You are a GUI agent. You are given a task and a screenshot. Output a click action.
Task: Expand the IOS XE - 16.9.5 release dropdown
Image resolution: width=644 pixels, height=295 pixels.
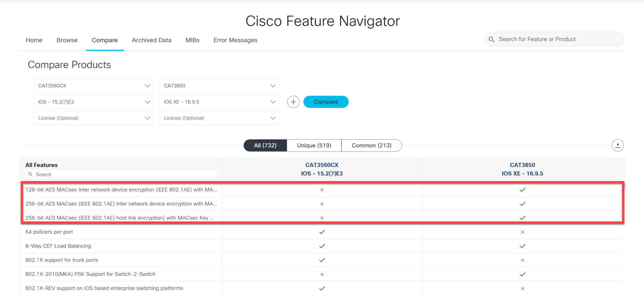(x=219, y=102)
